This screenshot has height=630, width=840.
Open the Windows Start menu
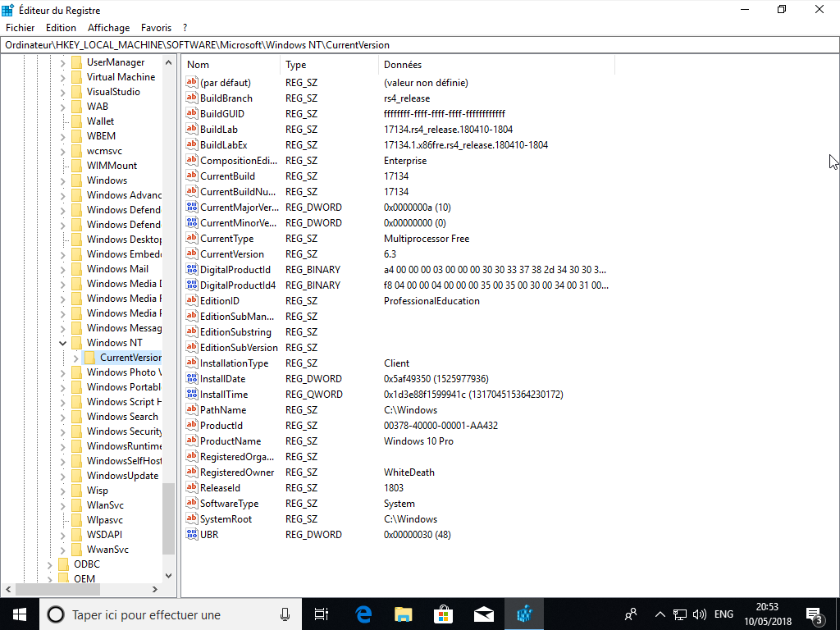[20, 614]
